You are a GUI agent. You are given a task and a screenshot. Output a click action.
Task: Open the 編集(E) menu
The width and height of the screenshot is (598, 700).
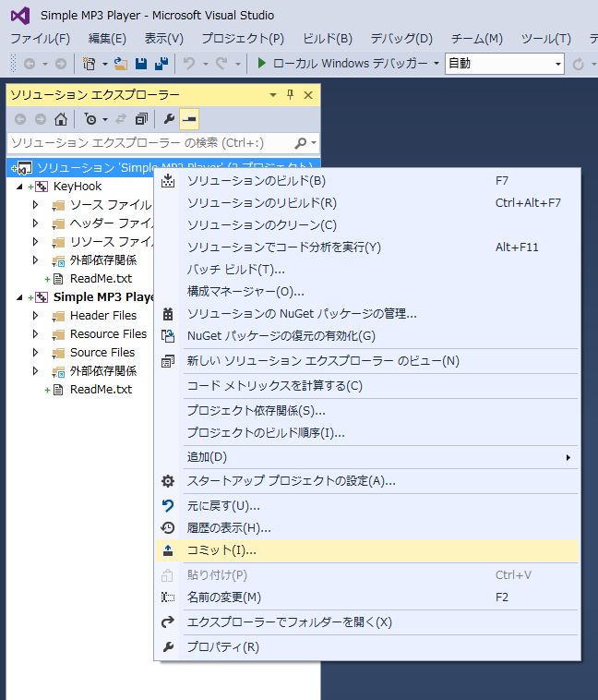pyautogui.click(x=107, y=39)
